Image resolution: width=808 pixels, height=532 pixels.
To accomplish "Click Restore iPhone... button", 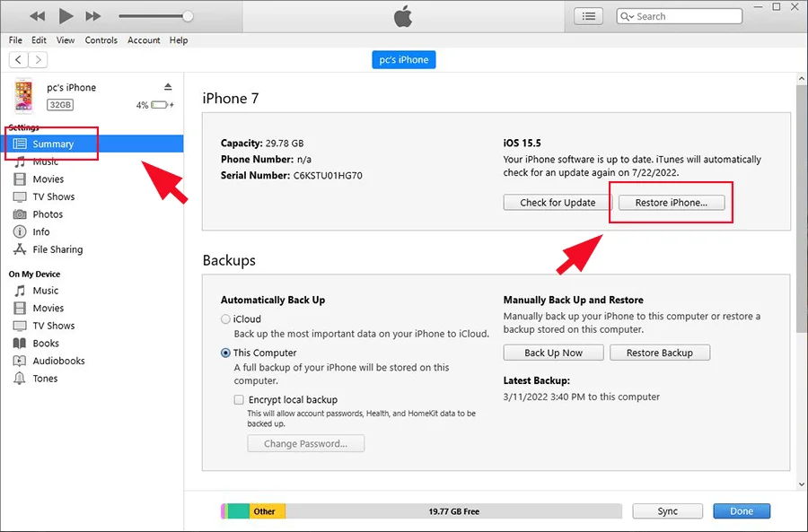I will coord(672,203).
